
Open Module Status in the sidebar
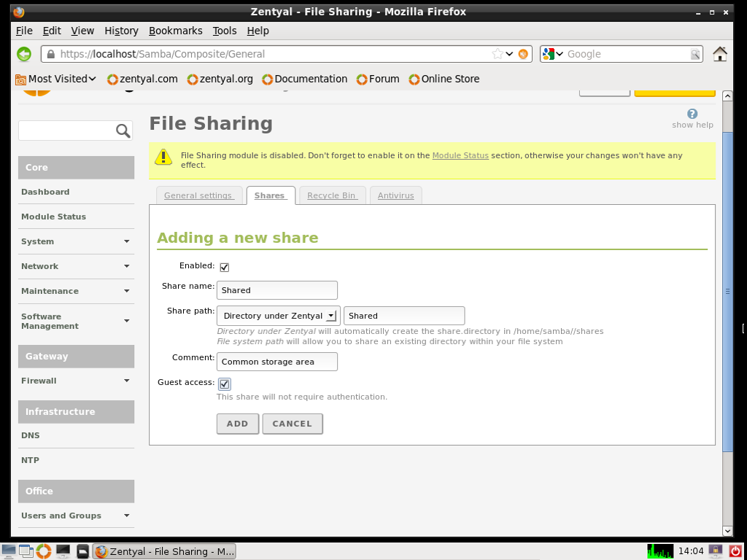(x=53, y=217)
